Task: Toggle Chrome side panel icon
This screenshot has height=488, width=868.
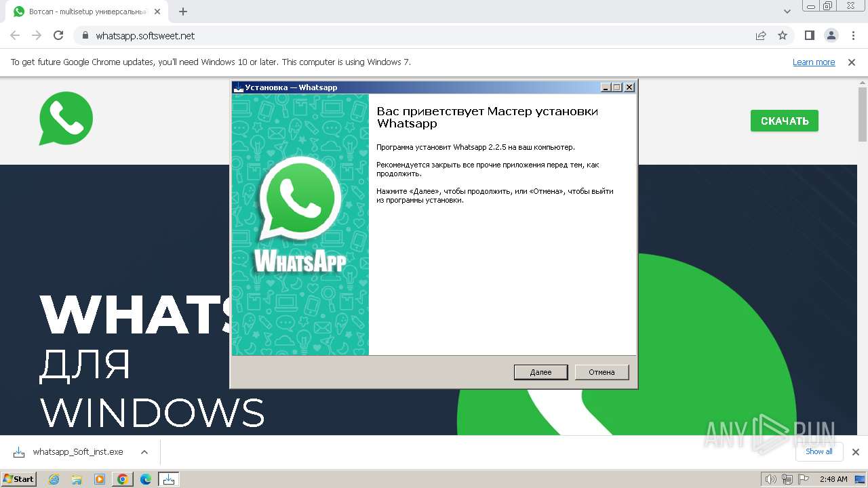Action: pyautogui.click(x=810, y=35)
